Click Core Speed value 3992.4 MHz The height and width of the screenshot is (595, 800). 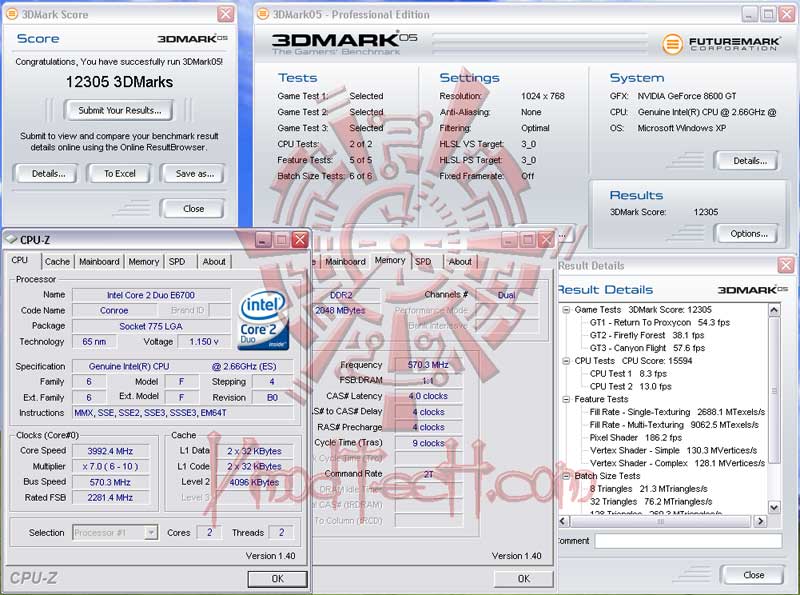[x=110, y=451]
